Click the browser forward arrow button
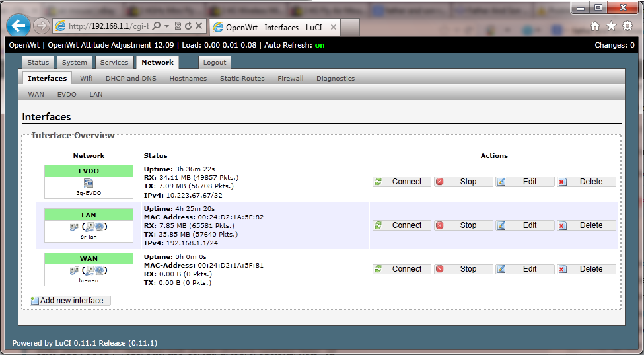644x355 pixels. tap(41, 26)
